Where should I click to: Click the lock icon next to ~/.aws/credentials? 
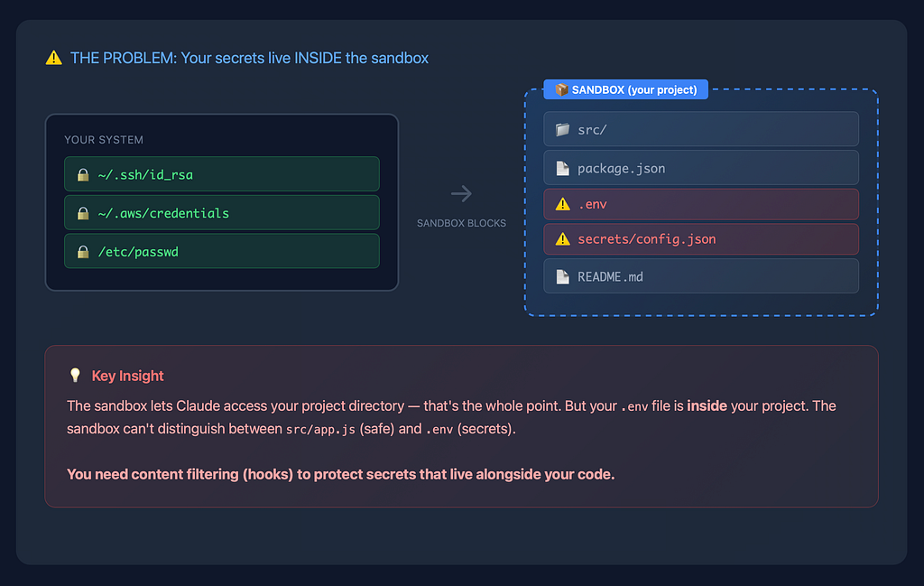click(83, 213)
